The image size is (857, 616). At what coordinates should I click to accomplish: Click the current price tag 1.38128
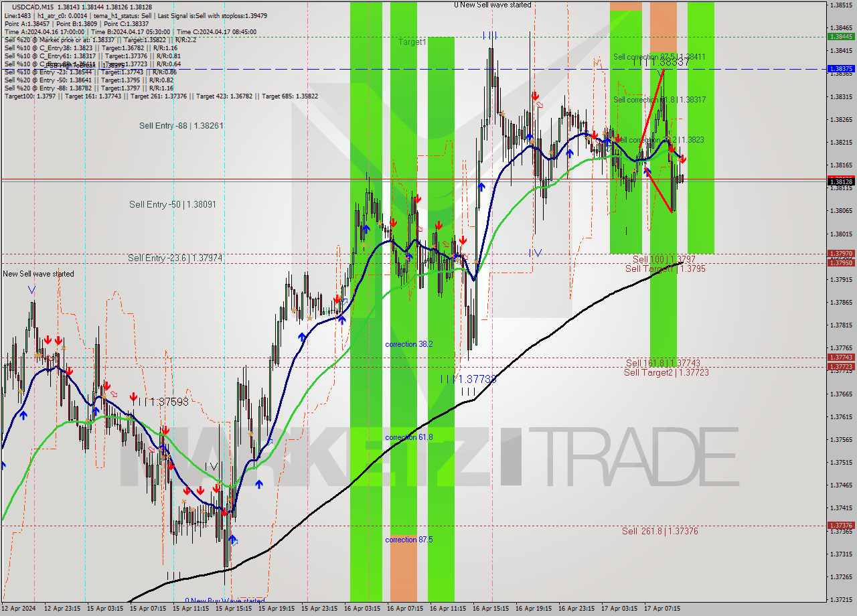[x=841, y=181]
